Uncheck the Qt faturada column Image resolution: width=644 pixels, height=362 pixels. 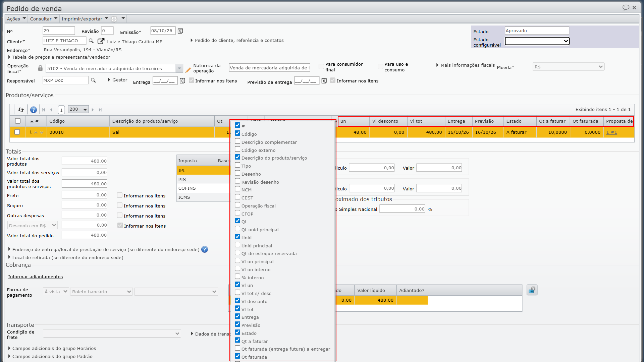tap(237, 356)
